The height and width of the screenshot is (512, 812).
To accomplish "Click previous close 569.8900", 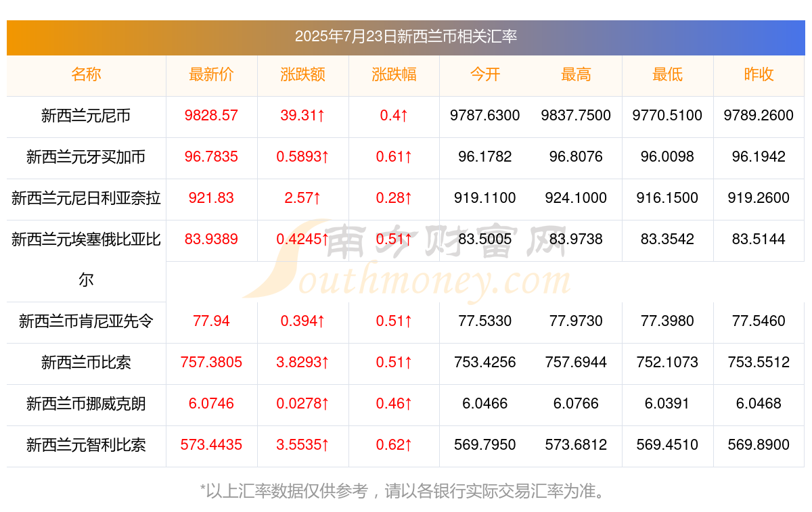I will pos(759,445).
